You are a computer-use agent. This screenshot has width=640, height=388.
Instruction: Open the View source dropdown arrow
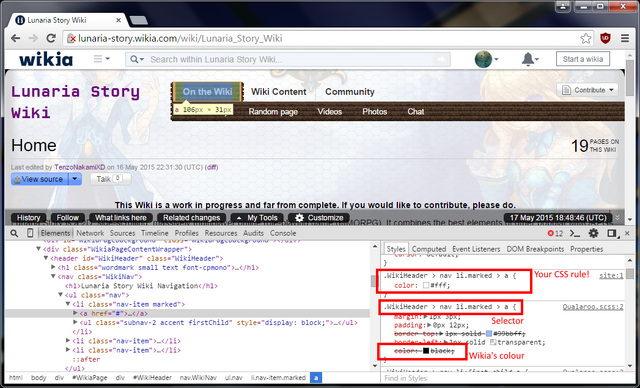(x=75, y=179)
